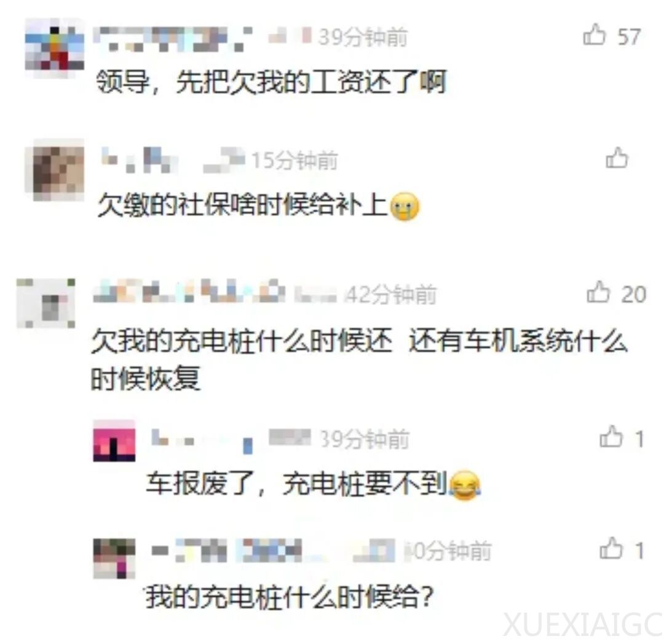Click the 39分钟前 timestamp on top comment
664x644 pixels.
[x=363, y=38]
